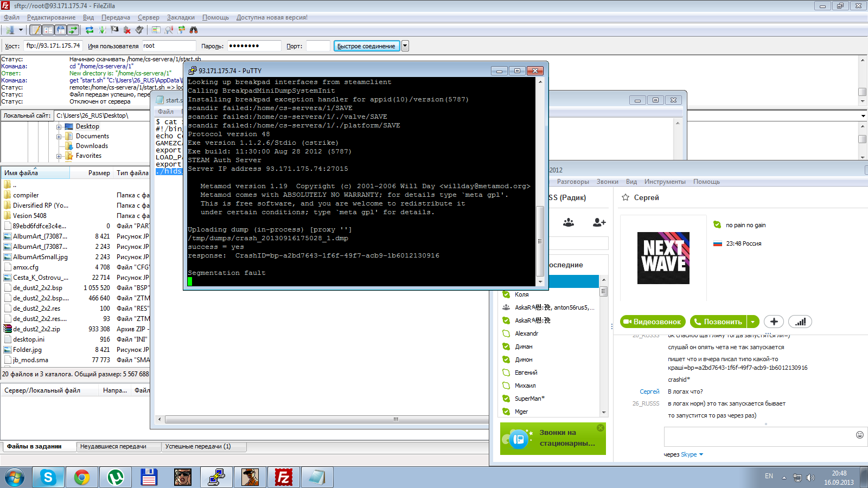Click the PuTTY terminal vertical scrollbar thumb
The height and width of the screenshot is (488, 868).
pos(540,241)
